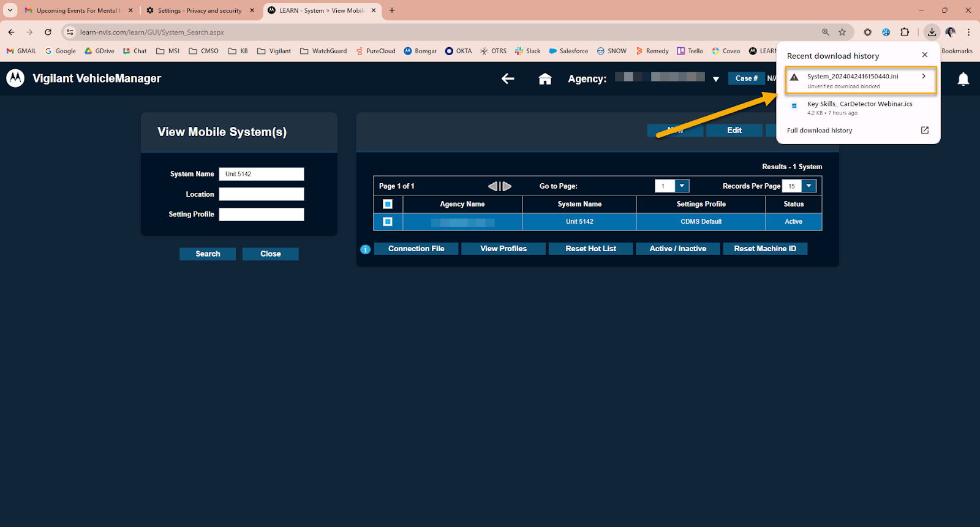Open the Records Per Page dropdown
This screenshot has height=527, width=980.
tap(809, 186)
